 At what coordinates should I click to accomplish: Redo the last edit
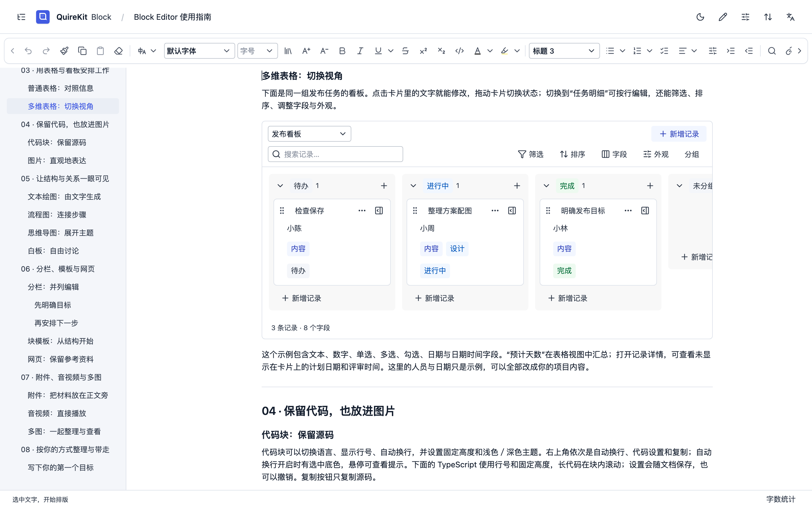pyautogui.click(x=46, y=51)
